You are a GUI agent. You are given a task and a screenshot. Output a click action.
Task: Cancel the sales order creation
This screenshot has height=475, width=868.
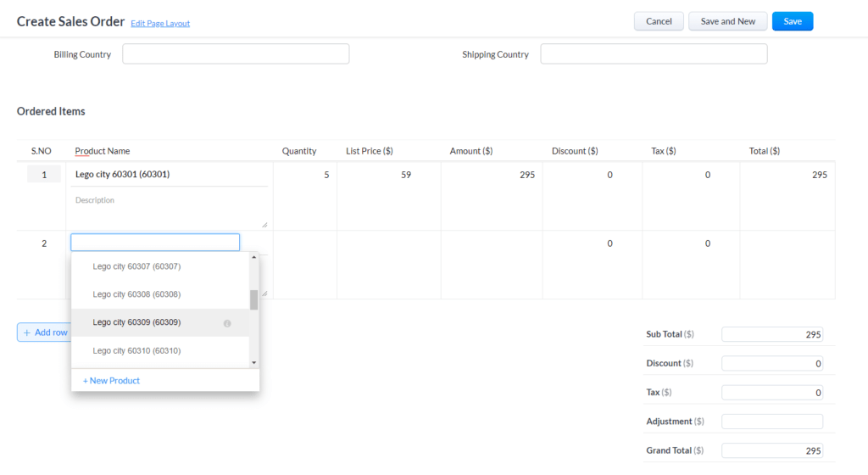tap(659, 21)
